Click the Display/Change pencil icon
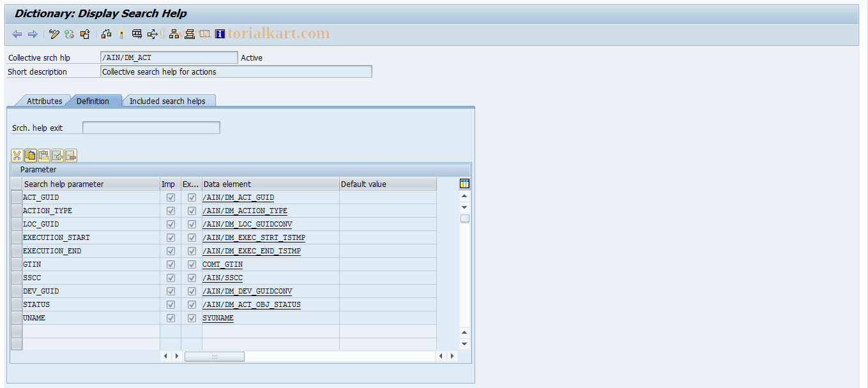 [x=54, y=34]
